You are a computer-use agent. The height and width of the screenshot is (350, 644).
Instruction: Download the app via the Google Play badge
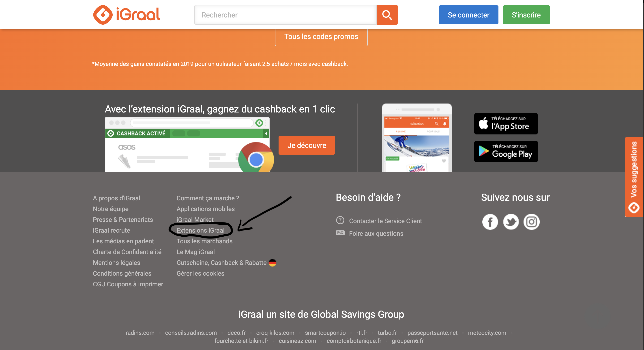505,151
